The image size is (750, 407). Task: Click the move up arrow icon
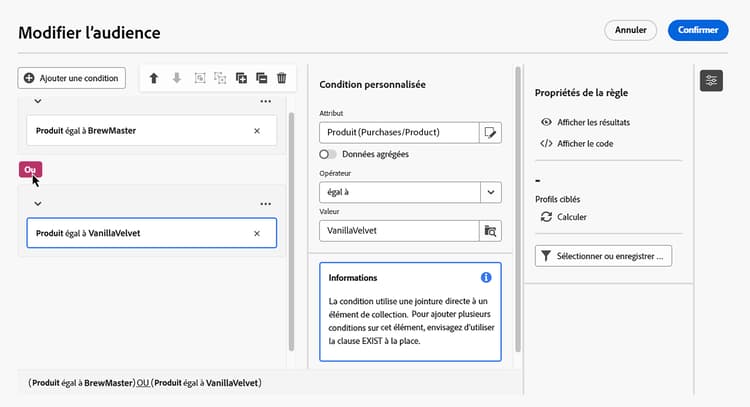point(154,77)
